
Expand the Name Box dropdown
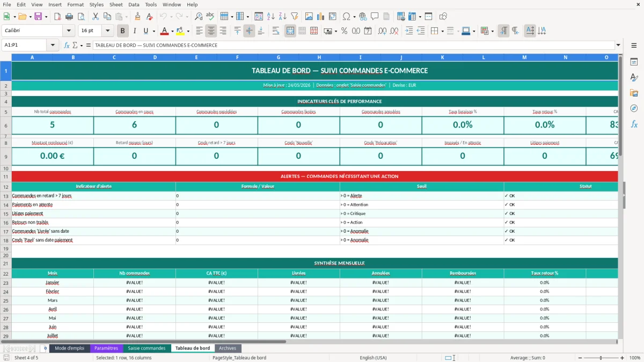pyautogui.click(x=53, y=46)
